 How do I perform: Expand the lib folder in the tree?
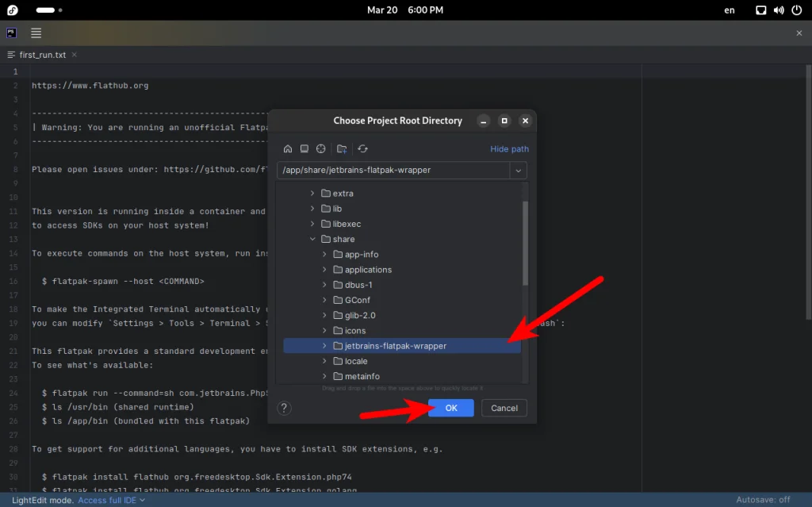[x=313, y=208]
